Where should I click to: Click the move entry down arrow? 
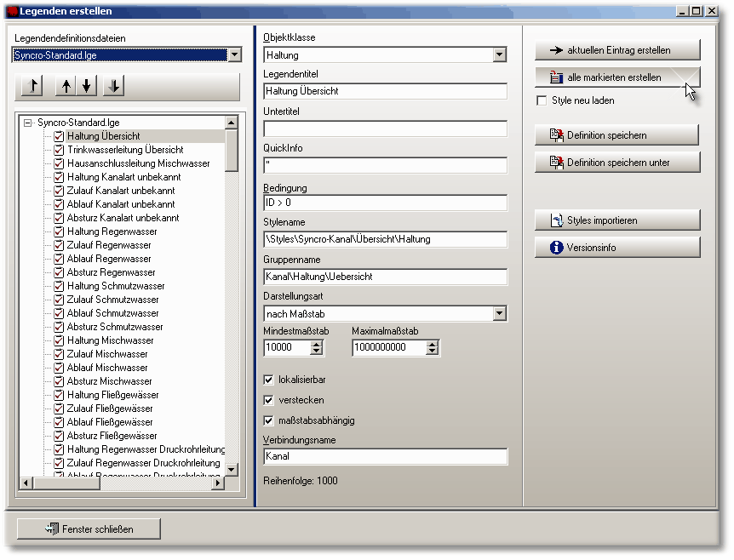(x=87, y=86)
